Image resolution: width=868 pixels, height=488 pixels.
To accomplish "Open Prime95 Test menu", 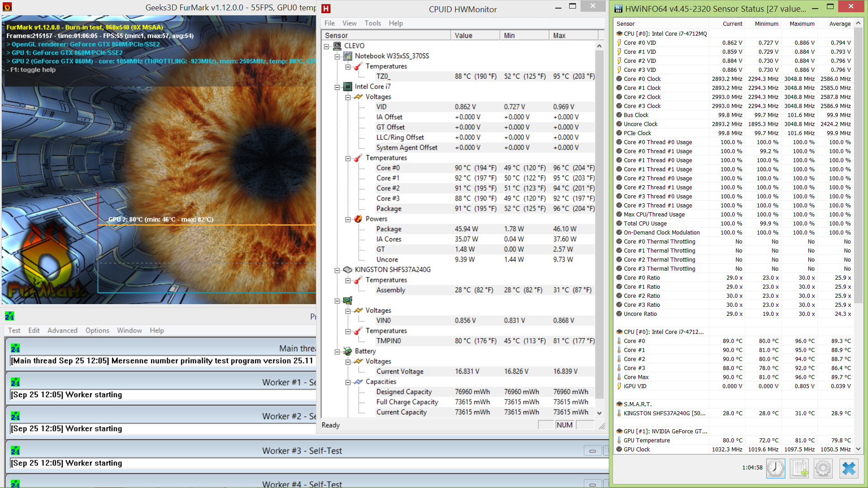I will pyautogui.click(x=14, y=330).
